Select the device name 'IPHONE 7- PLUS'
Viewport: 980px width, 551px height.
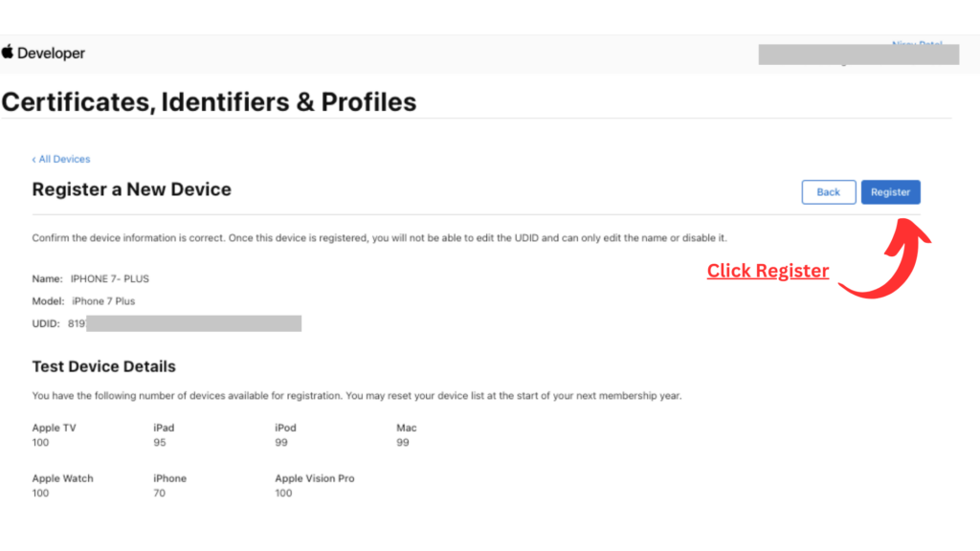click(110, 279)
